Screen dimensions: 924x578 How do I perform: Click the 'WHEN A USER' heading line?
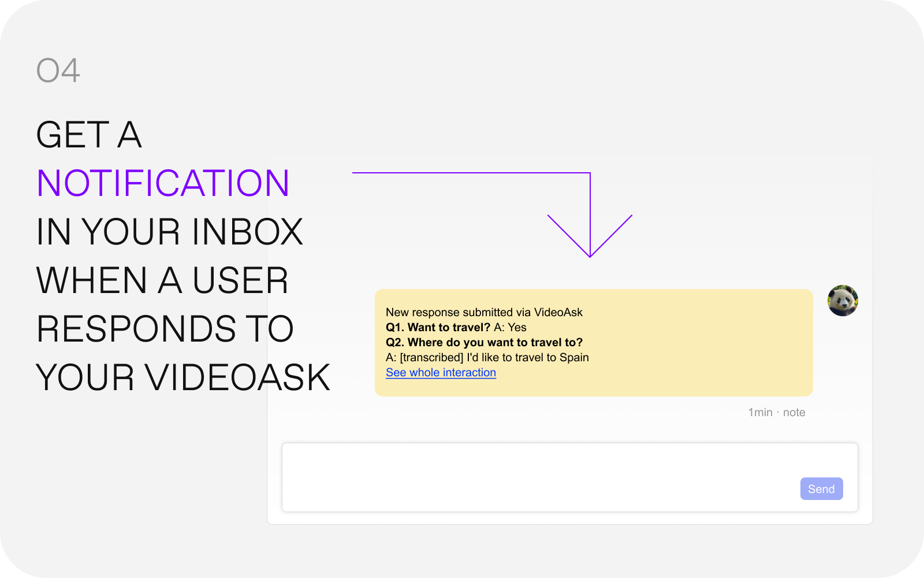point(162,280)
